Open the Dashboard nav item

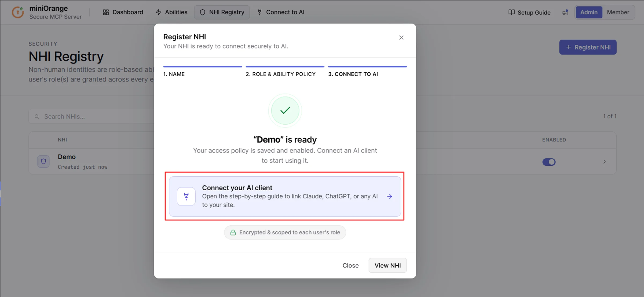[123, 12]
